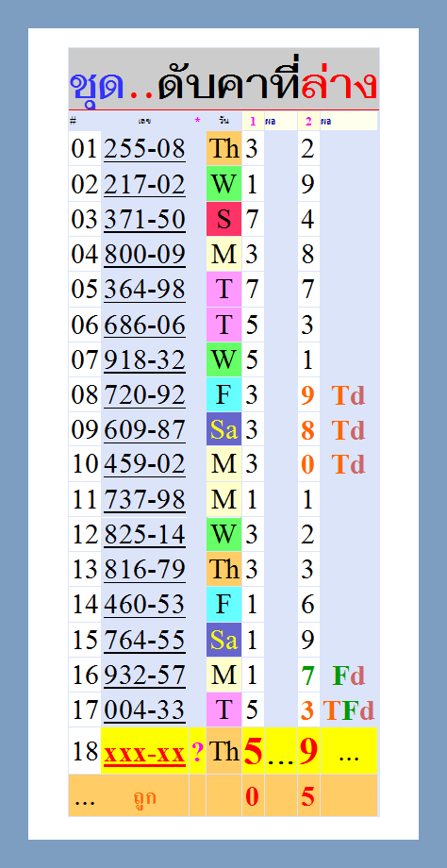Click the Td result in row 08
The height and width of the screenshot is (868, 447).
[349, 395]
